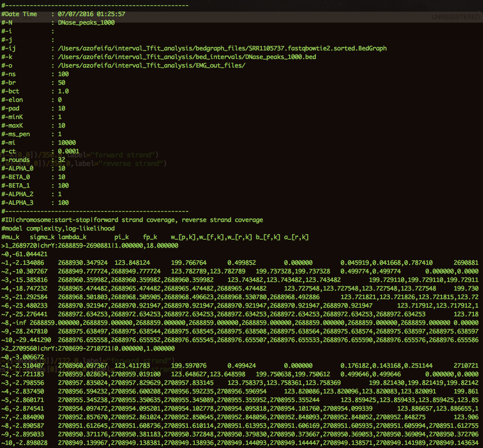Click the ~5,-21.292584 model line
Image resolution: width=483 pixels, height=448 pixels.
click(x=240, y=297)
